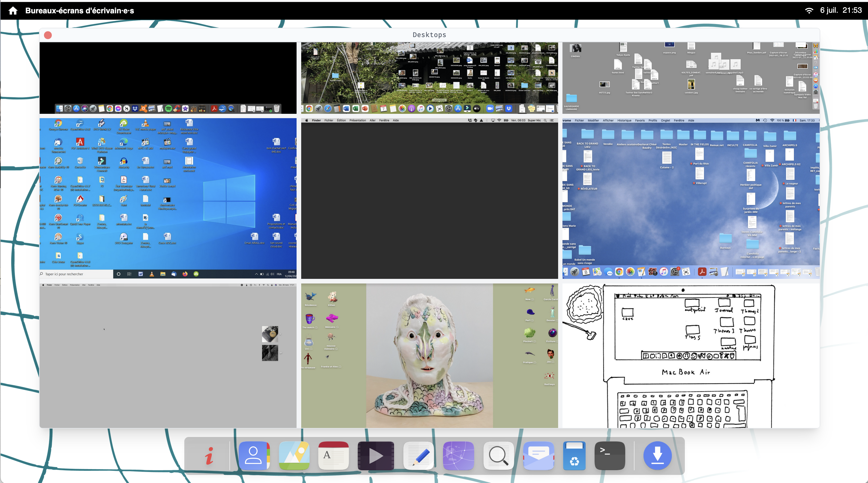Open the Windows 10 desktop thumbnail

click(x=168, y=198)
